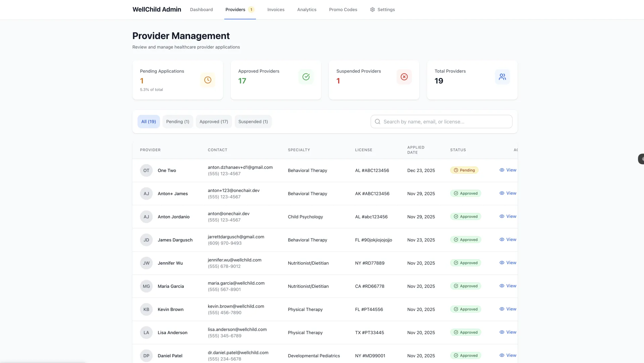
Task: Switch to the Invoices tab
Action: (x=276, y=10)
